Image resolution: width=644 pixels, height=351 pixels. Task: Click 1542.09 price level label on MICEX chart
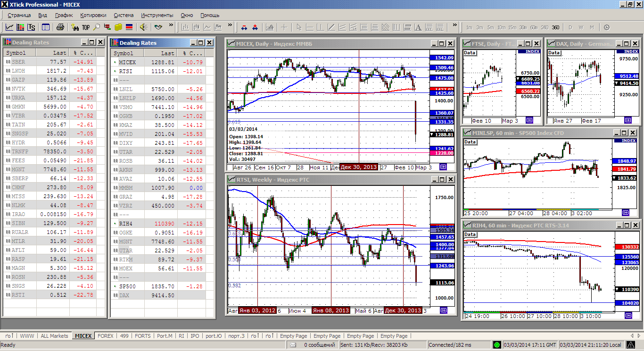442,58
